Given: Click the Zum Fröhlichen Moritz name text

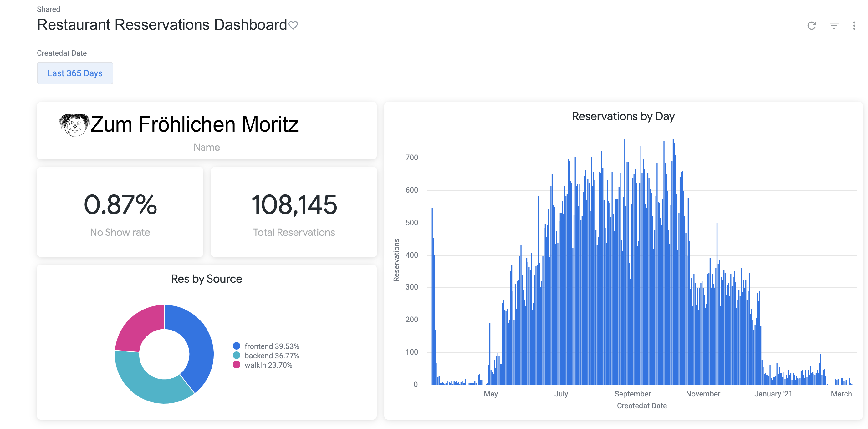Looking at the screenshot, I should (194, 124).
